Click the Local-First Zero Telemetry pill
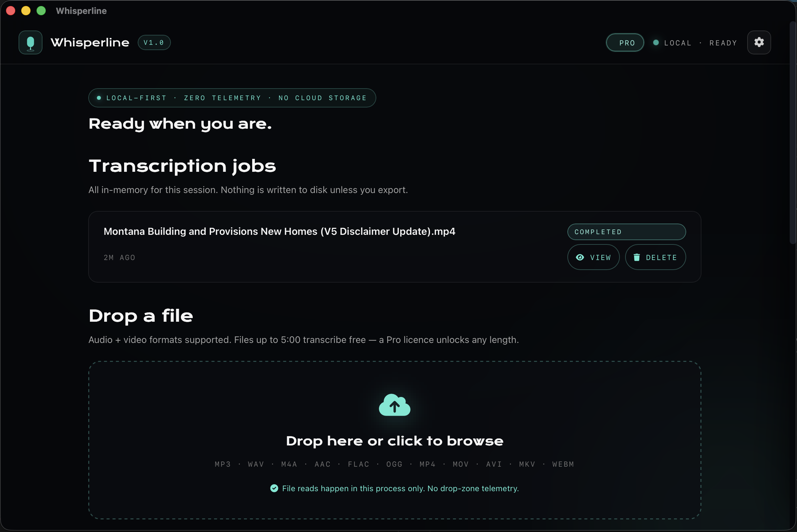 232,98
